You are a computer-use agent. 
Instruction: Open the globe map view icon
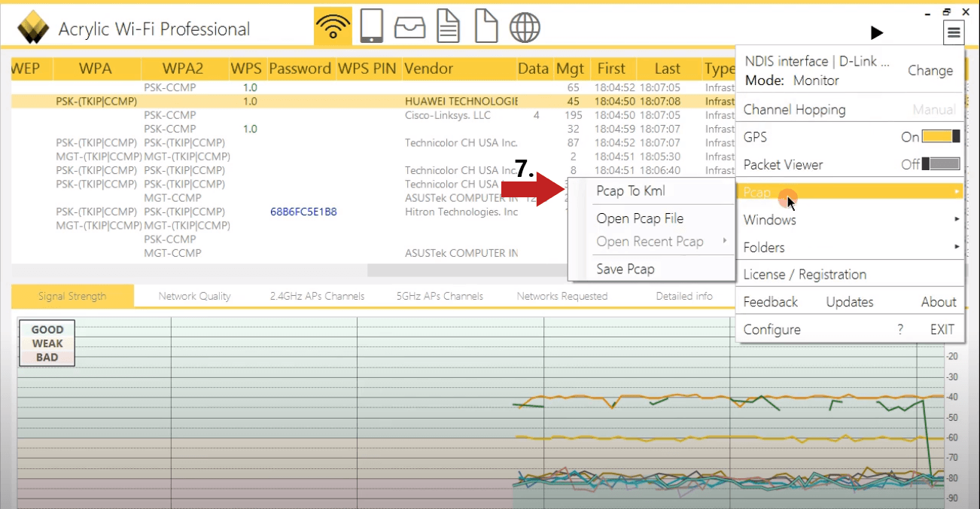coord(525,28)
